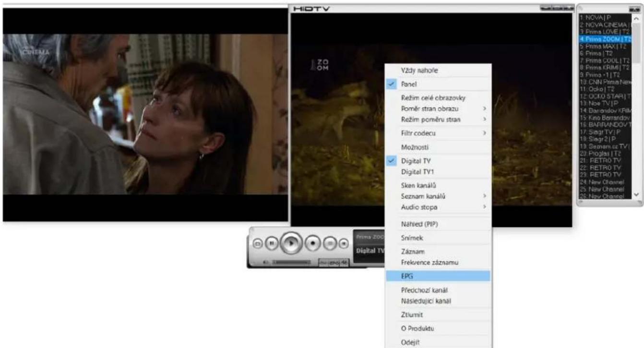Click the small button left of EPG

324,263
